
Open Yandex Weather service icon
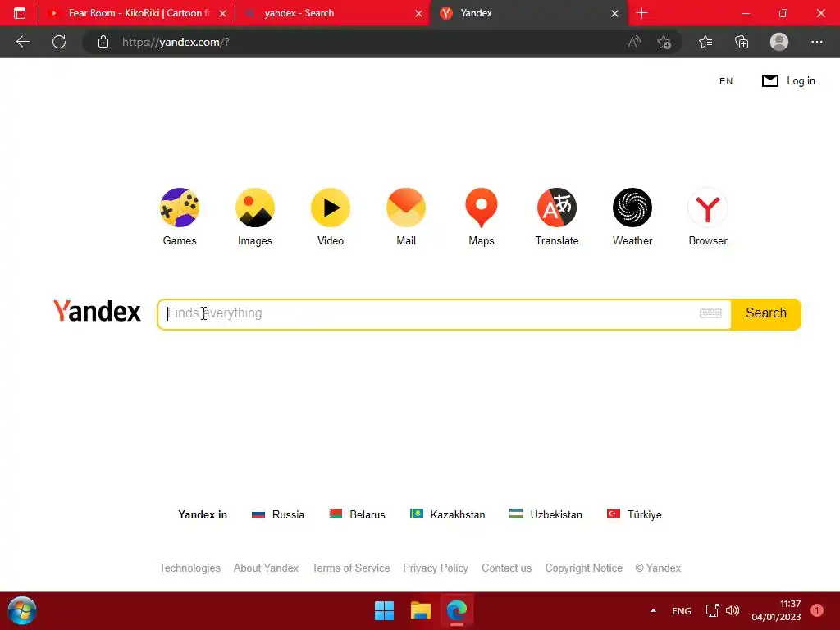[632, 208]
